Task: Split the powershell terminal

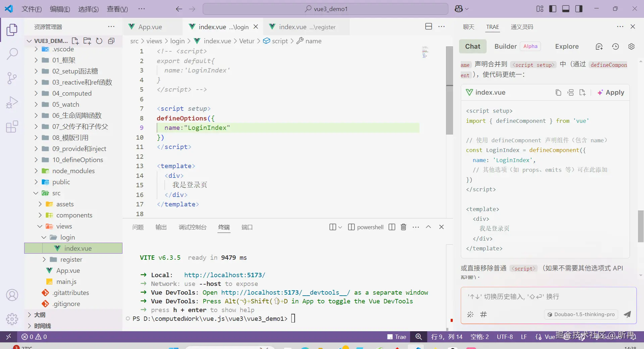Action: pyautogui.click(x=392, y=227)
